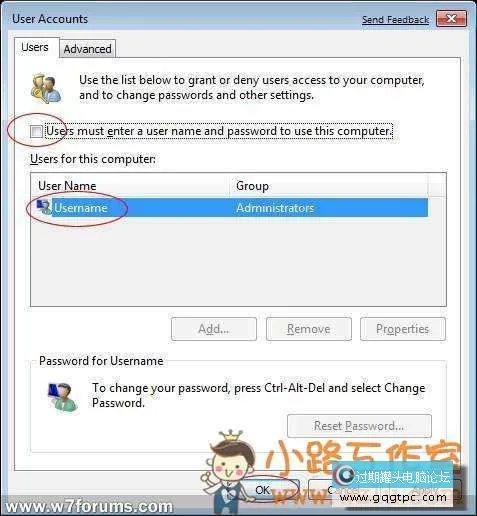Screen dimensions: 477x516
Task: Confirm with the OK button
Action: [263, 490]
